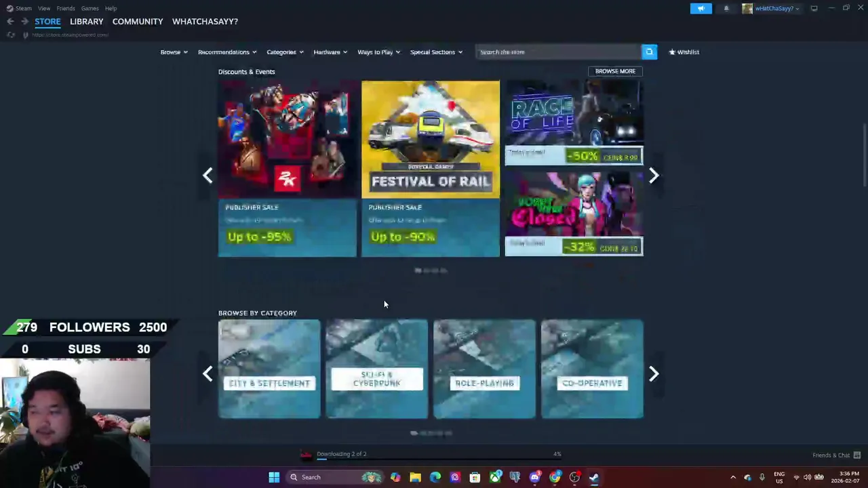Show next Browse by Category slide
The height and width of the screenshot is (488, 868).
coord(654,373)
